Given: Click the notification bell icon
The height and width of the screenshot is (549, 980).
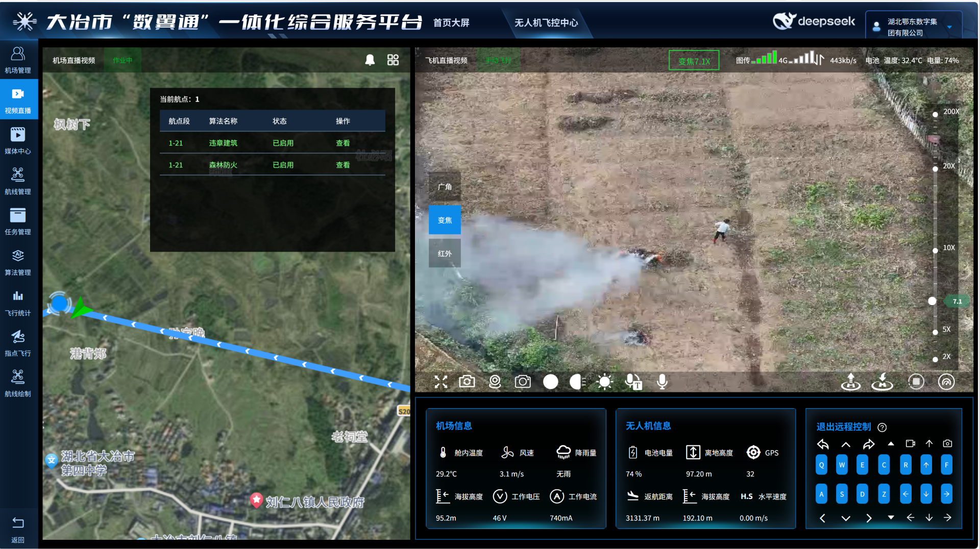Looking at the screenshot, I should click(370, 60).
